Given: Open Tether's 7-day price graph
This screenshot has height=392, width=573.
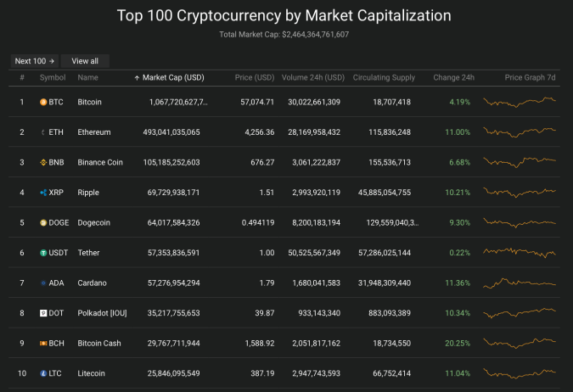Looking at the screenshot, I should pos(520,253).
